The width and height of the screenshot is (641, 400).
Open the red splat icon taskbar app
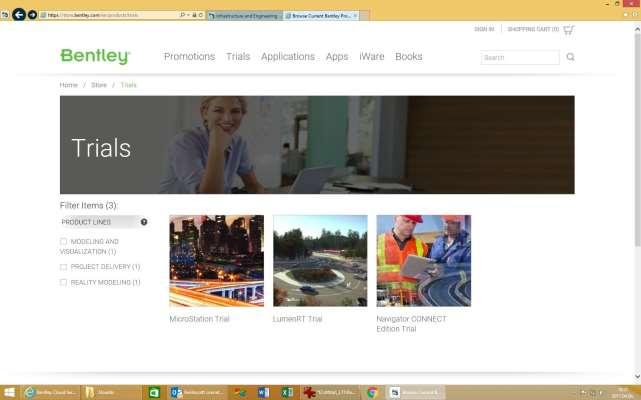(x=329, y=393)
